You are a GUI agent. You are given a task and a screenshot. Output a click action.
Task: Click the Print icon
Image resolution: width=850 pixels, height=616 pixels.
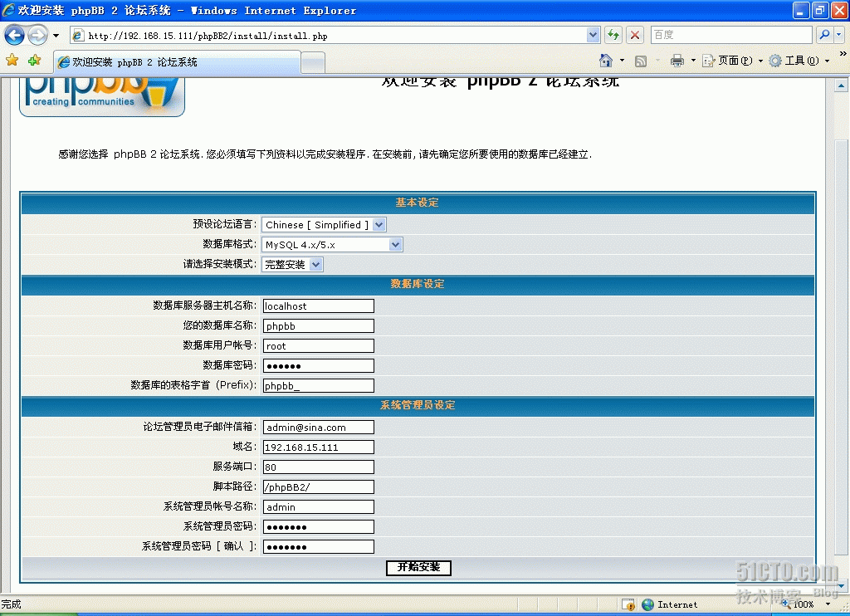click(x=677, y=61)
